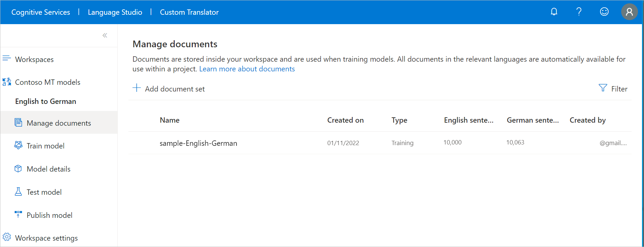Click Cognitive Services header link

pyautogui.click(x=41, y=12)
